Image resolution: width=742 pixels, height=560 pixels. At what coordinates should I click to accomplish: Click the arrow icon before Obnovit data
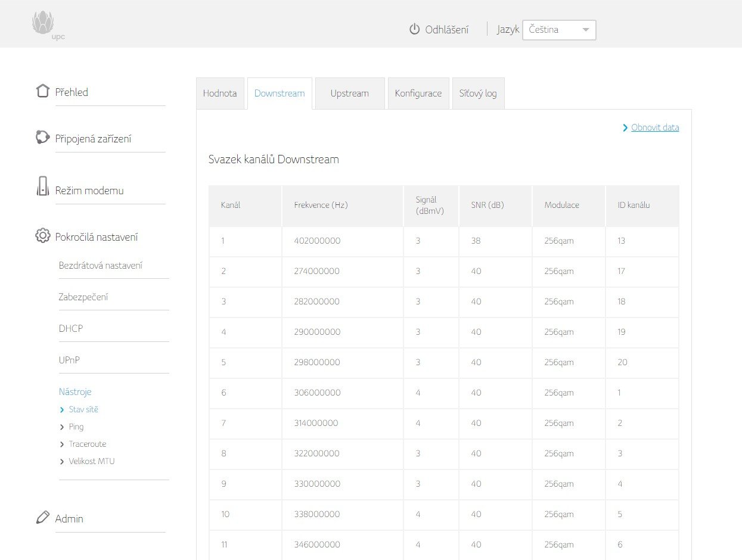click(x=625, y=127)
